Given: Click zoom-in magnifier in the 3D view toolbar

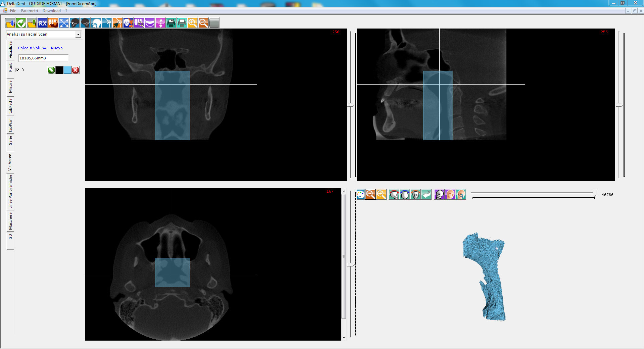Looking at the screenshot, I should (x=381, y=194).
